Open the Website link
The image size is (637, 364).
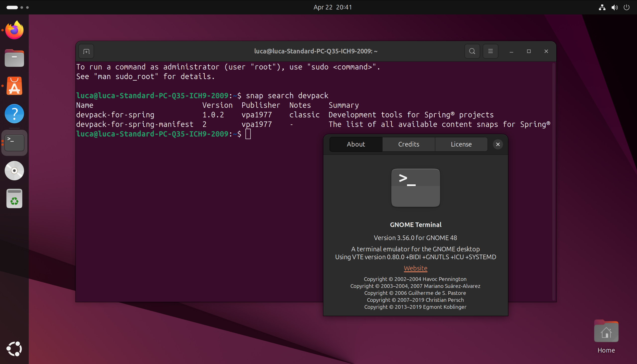[415, 268]
